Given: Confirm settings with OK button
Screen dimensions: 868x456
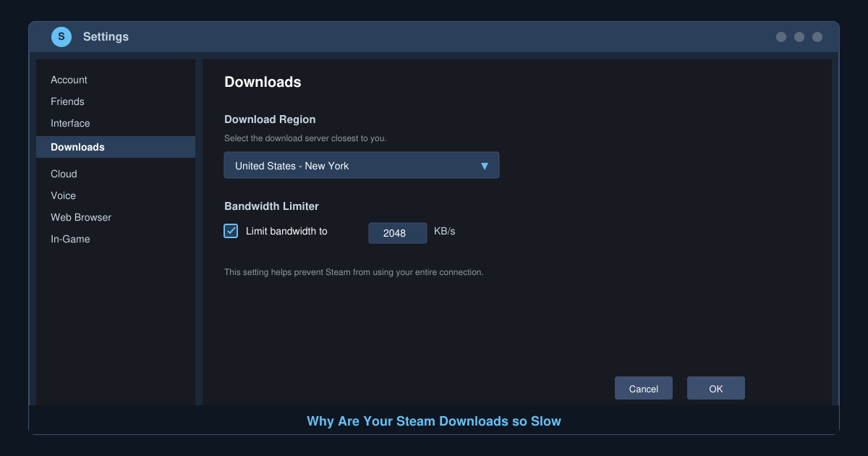Looking at the screenshot, I should click(x=716, y=388).
